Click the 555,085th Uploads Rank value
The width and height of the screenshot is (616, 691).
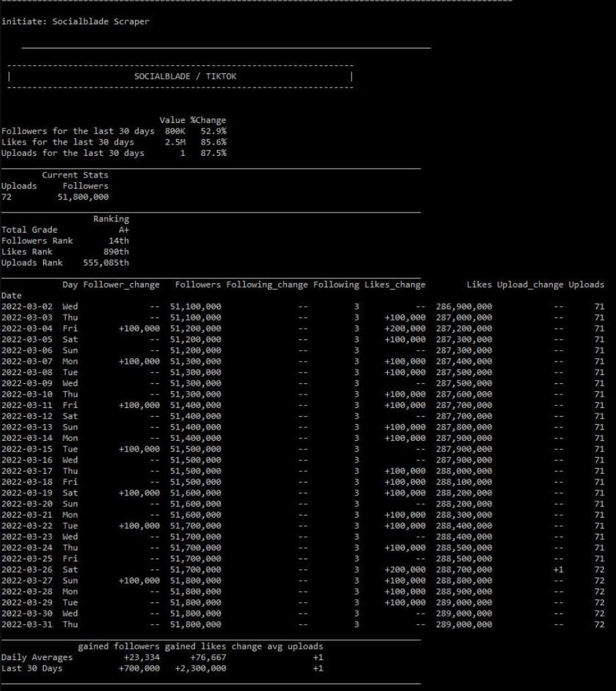pos(106,262)
